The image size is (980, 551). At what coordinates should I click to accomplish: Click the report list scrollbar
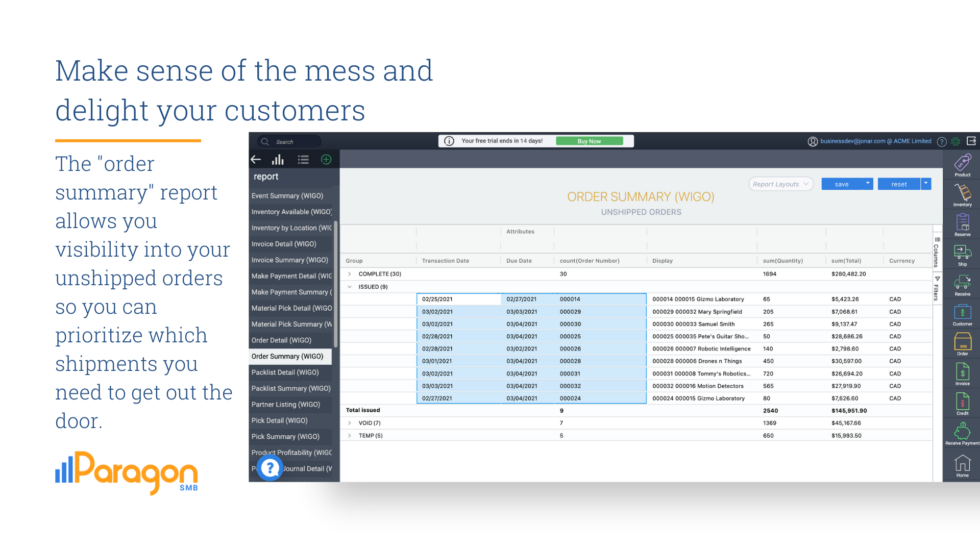click(x=335, y=284)
